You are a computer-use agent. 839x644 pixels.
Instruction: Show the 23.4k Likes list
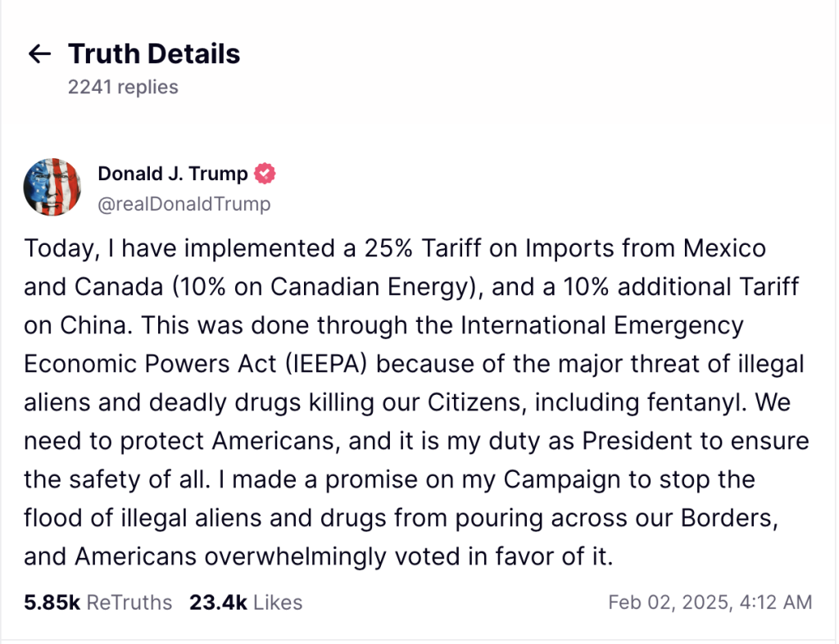point(246,603)
